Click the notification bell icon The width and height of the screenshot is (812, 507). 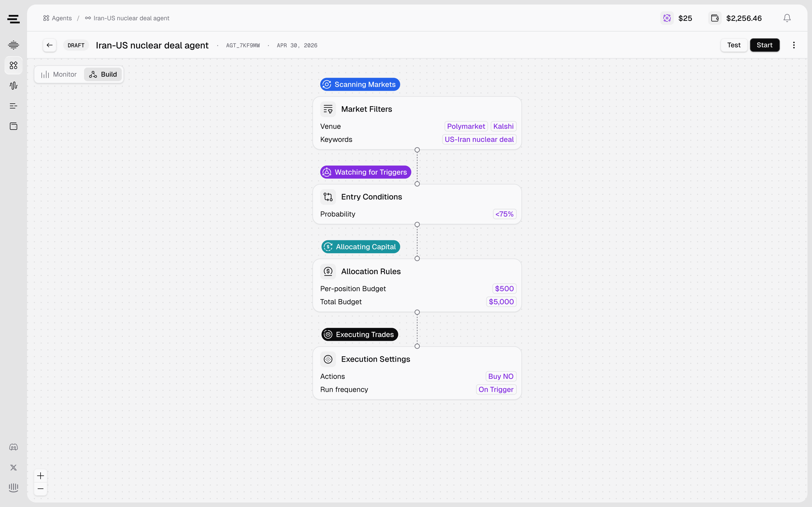point(787,18)
